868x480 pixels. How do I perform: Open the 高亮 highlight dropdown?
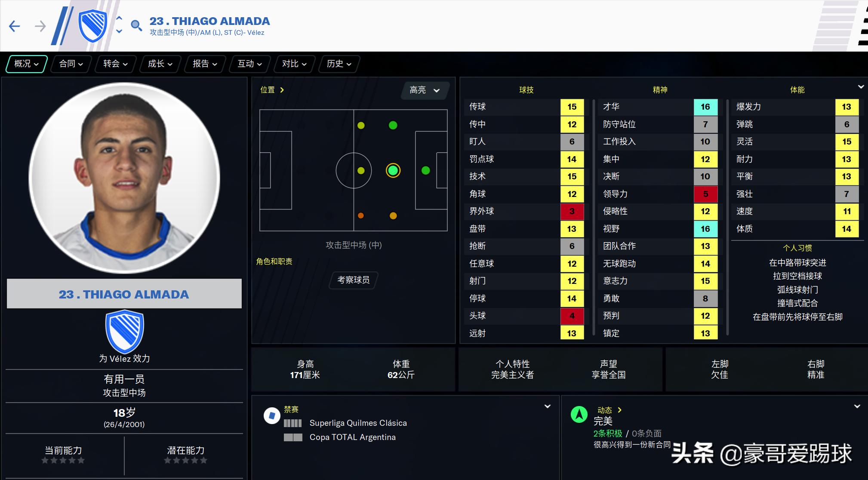[x=425, y=90]
